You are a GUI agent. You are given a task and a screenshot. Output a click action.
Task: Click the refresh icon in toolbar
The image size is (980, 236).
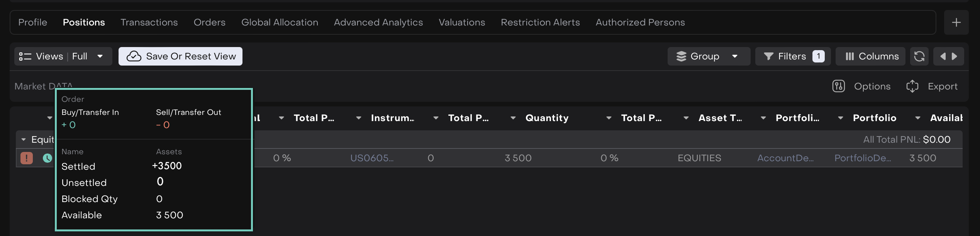click(919, 56)
